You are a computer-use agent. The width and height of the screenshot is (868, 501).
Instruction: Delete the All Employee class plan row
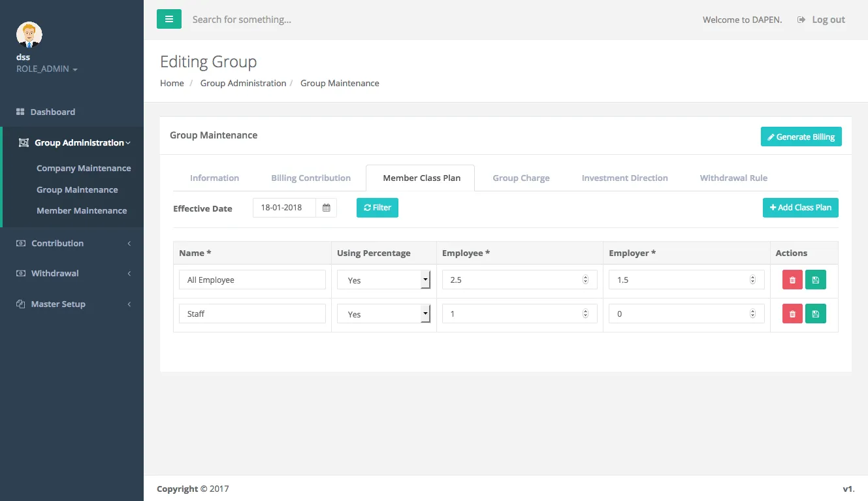pos(792,280)
